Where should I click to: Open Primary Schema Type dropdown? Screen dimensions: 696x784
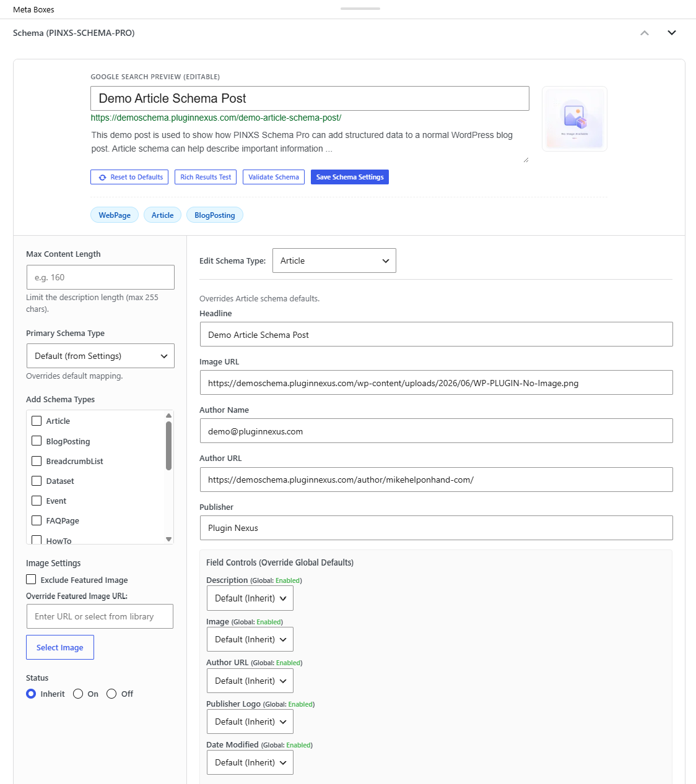[x=100, y=356]
